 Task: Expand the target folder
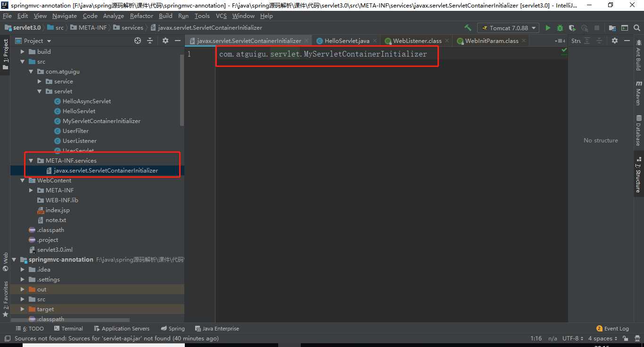point(23,309)
